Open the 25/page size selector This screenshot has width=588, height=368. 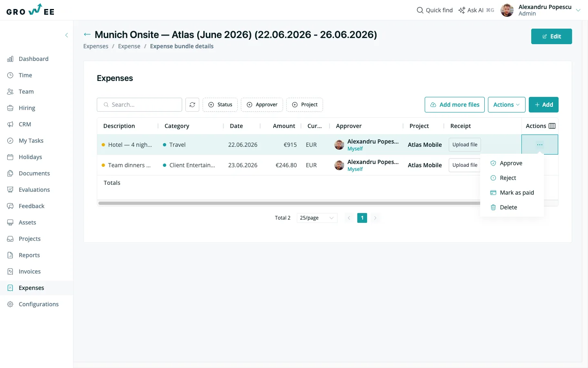pyautogui.click(x=317, y=218)
